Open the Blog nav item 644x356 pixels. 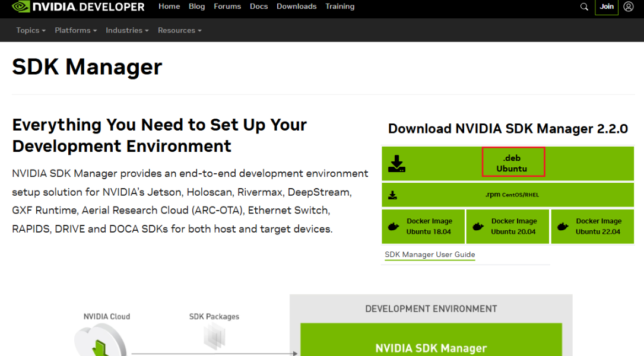click(196, 7)
